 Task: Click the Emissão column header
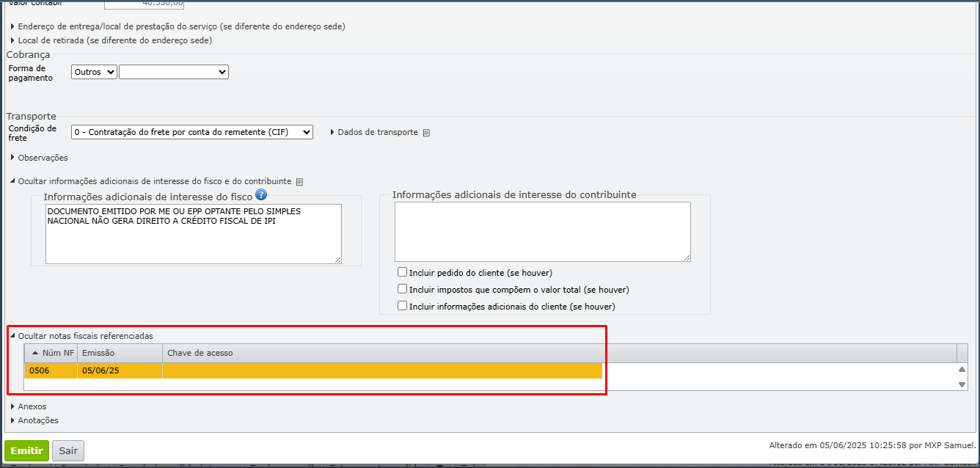pos(120,353)
